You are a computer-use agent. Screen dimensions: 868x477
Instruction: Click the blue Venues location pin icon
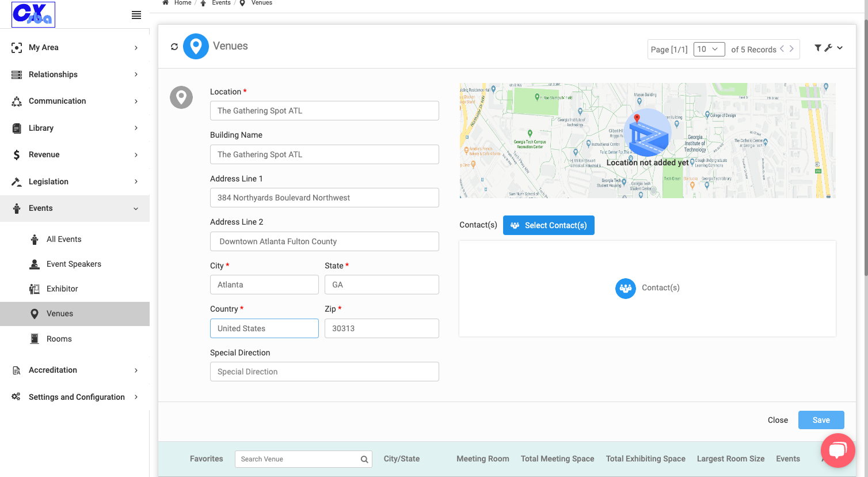tap(196, 46)
